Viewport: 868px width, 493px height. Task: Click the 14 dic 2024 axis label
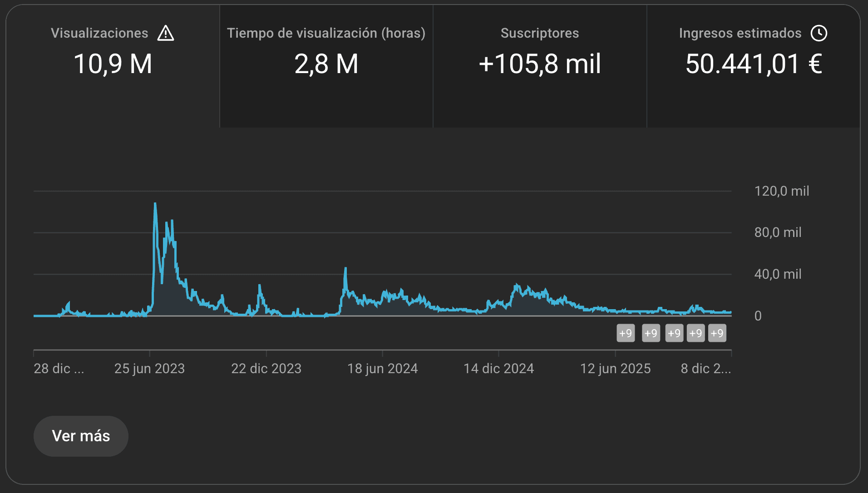click(498, 369)
